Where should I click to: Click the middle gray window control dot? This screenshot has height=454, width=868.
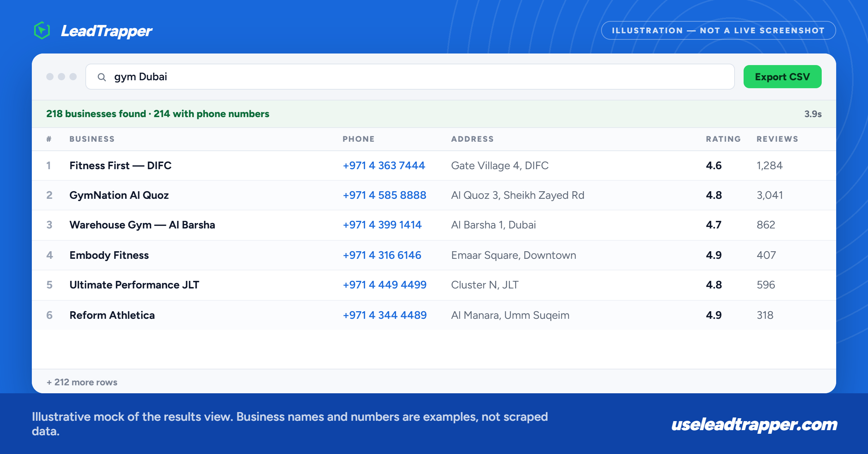click(x=61, y=77)
